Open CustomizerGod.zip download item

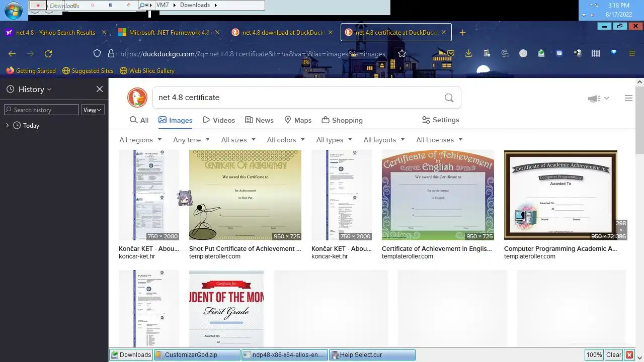197,355
